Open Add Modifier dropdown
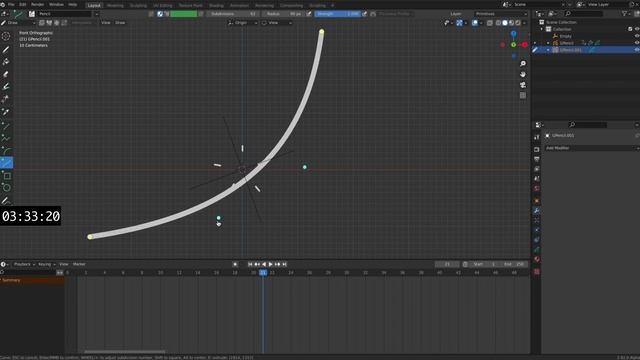 (x=591, y=148)
